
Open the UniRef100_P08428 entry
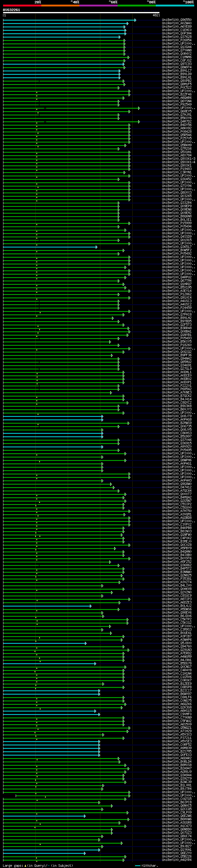[177, 131]
